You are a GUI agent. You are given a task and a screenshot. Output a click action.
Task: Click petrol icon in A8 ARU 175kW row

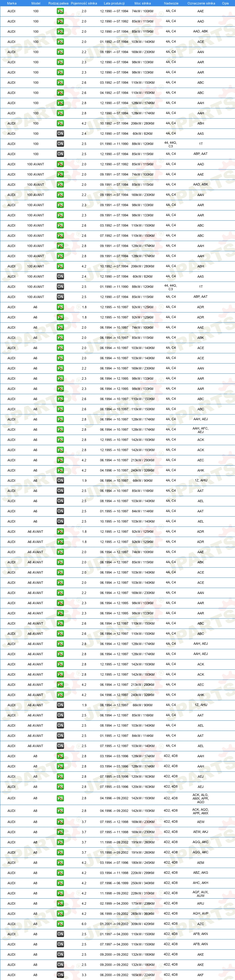(60, 904)
